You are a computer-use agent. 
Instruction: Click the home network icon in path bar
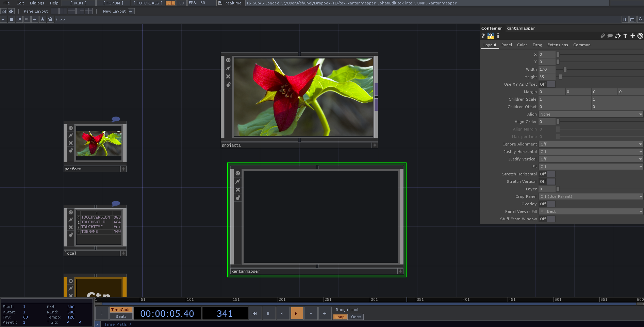click(50, 19)
